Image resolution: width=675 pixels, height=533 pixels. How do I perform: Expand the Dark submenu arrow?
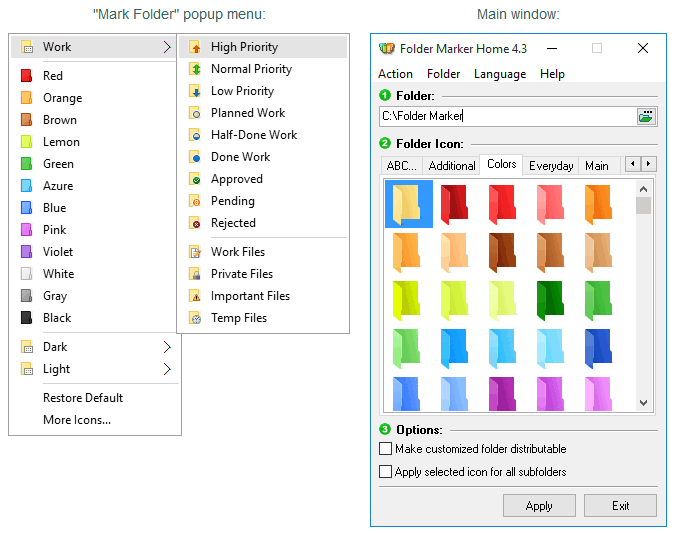[x=167, y=347]
